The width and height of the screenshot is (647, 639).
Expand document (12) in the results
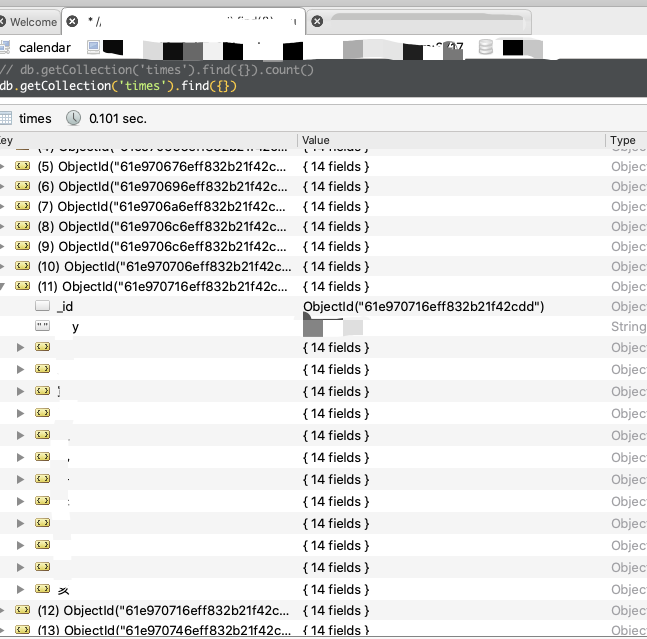click(3, 610)
